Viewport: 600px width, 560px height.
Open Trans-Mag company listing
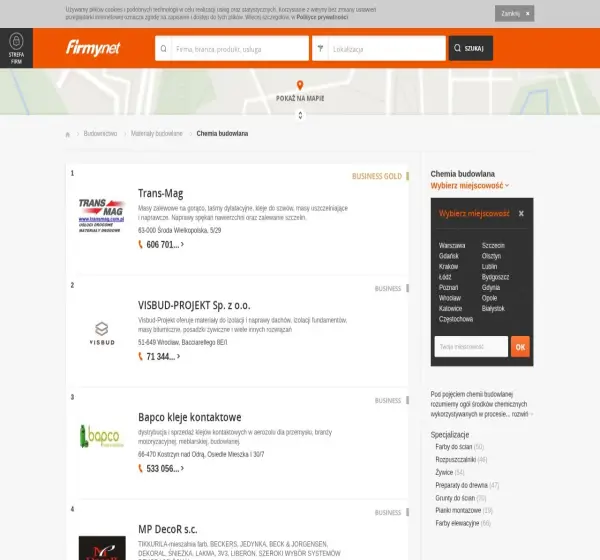click(x=161, y=193)
